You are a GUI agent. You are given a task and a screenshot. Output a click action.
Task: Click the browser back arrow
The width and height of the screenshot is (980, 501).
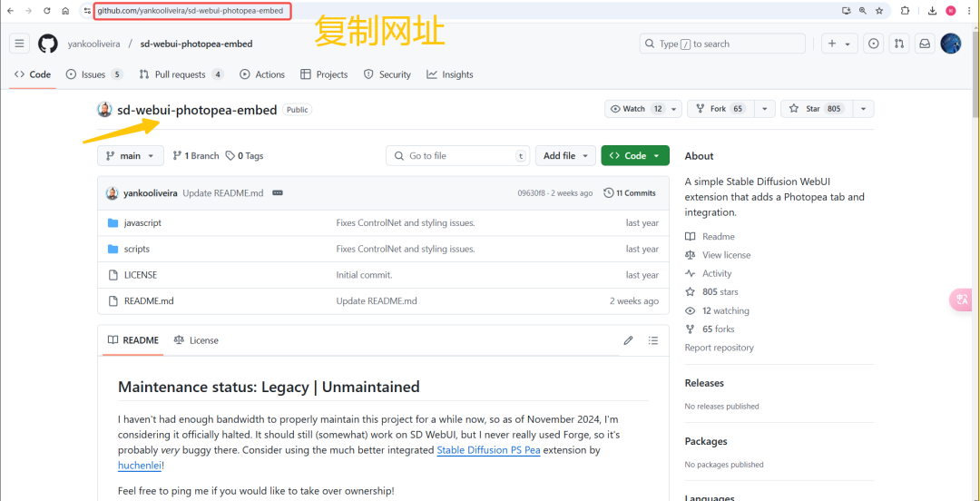point(10,11)
